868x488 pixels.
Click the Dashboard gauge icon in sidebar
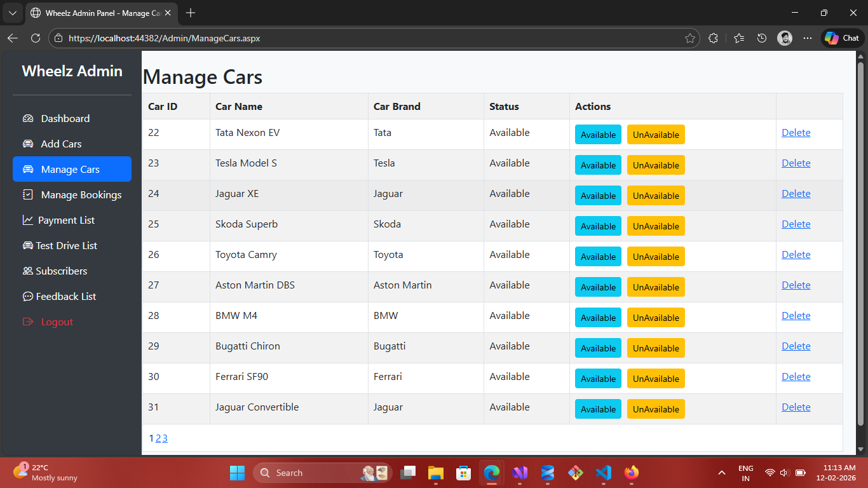coord(28,119)
